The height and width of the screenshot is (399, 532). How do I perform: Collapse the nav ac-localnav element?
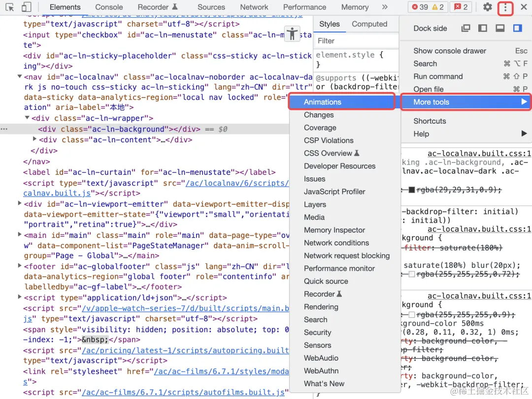(x=19, y=77)
